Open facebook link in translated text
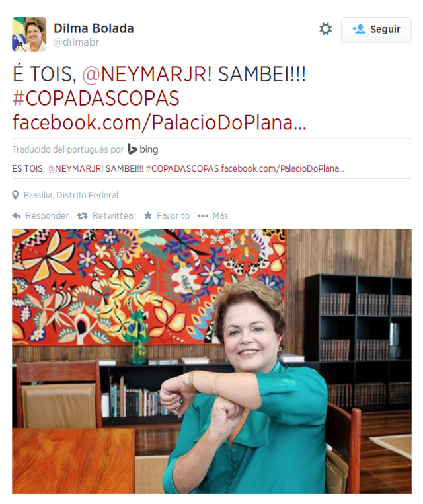Screen dimensions: 423x504 pos(283,168)
